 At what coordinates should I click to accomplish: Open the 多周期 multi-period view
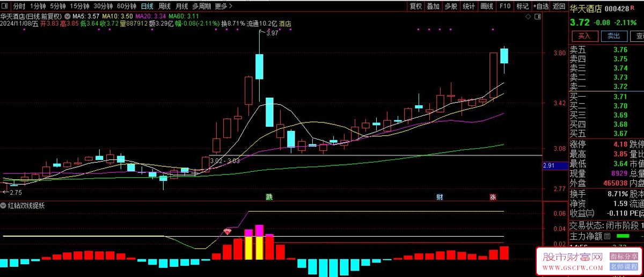(202, 6)
